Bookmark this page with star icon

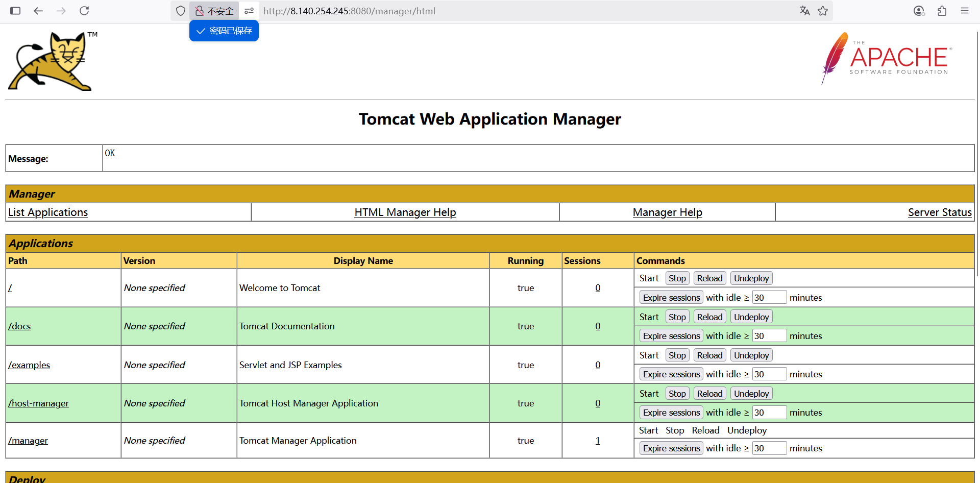tap(823, 11)
